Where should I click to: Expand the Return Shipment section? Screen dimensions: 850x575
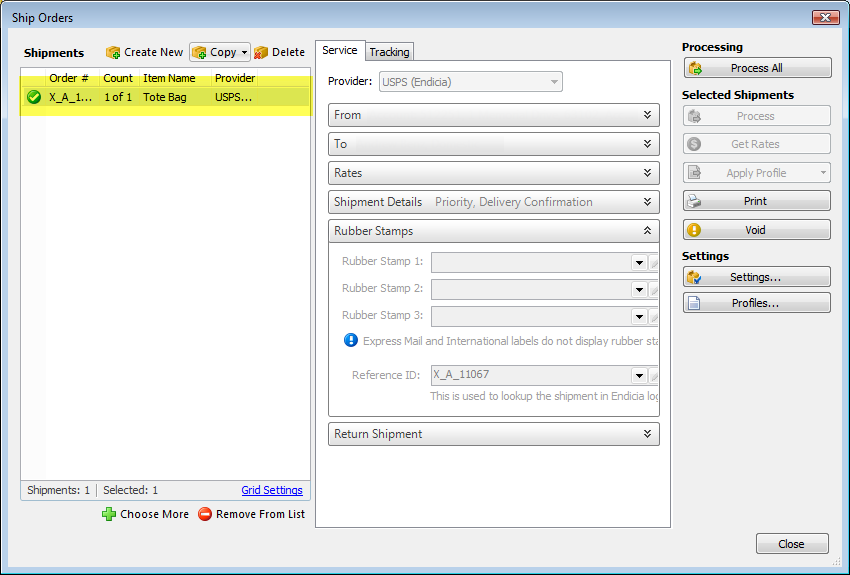coord(647,434)
